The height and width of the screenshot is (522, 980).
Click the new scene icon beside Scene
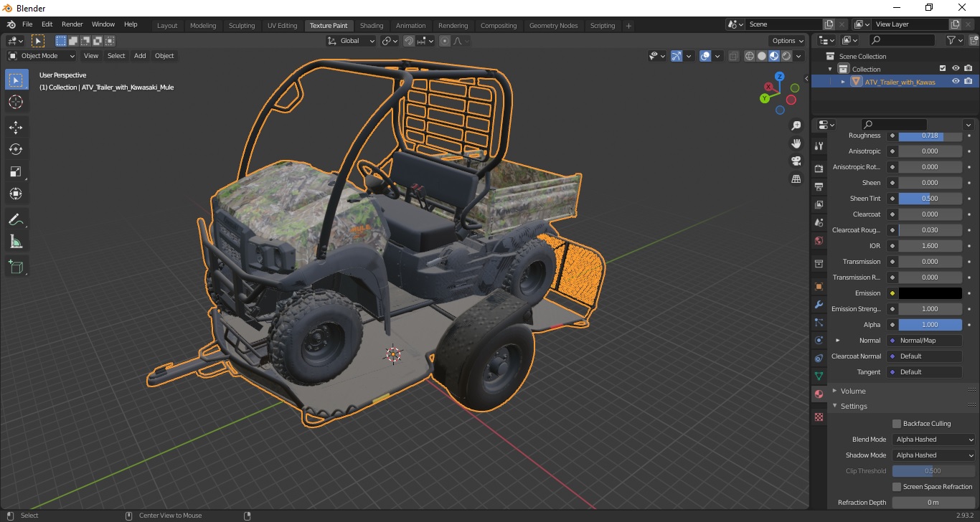point(829,24)
